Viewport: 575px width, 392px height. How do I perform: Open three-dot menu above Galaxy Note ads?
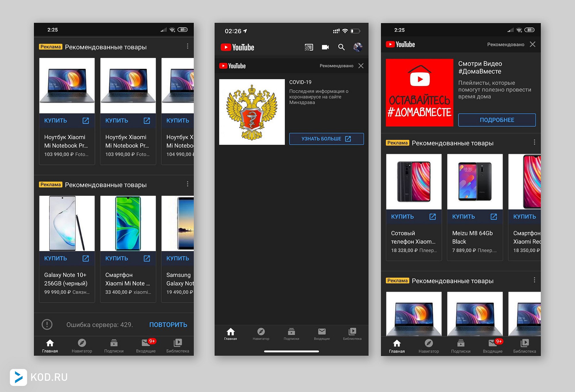(187, 184)
